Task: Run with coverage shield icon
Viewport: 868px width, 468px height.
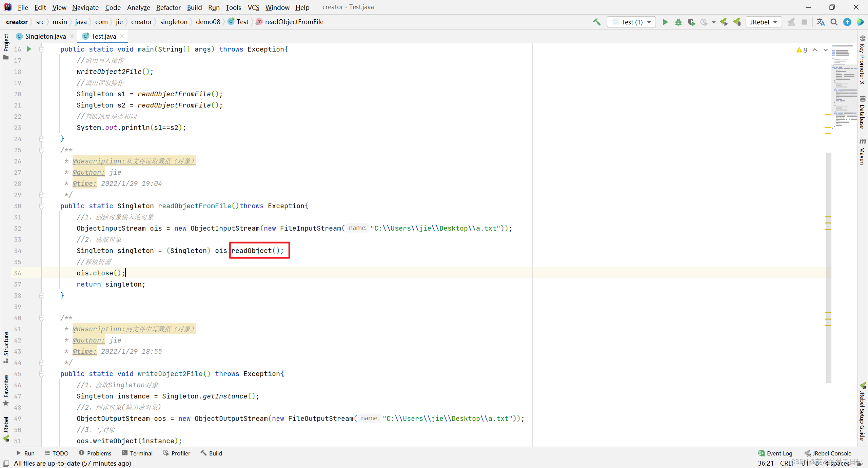Action: pyautogui.click(x=691, y=22)
